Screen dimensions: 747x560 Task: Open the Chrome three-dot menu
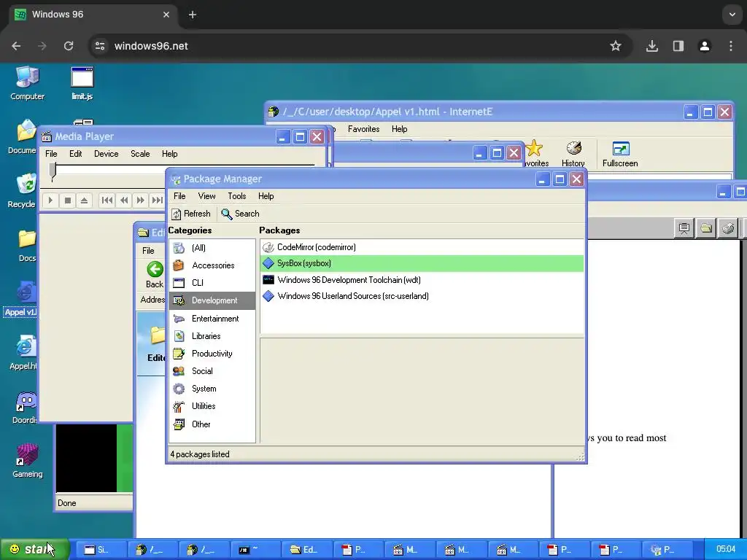(x=731, y=46)
